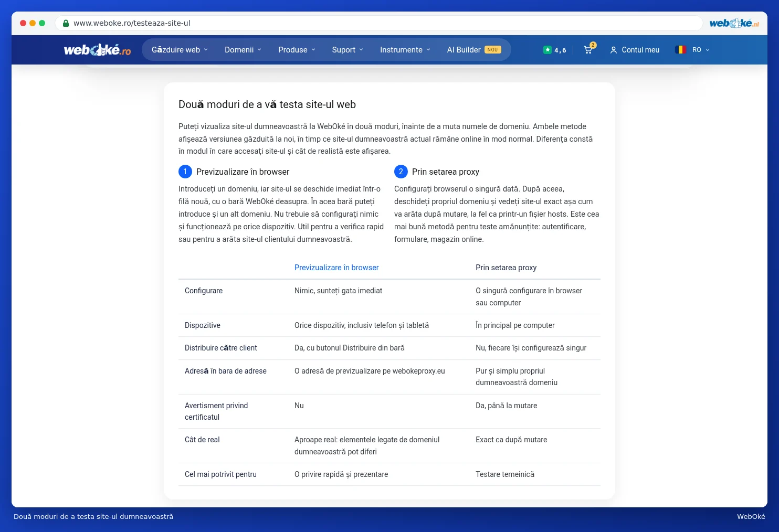Click the 'În principal pe computer' cell
779x532 pixels.
(x=515, y=325)
